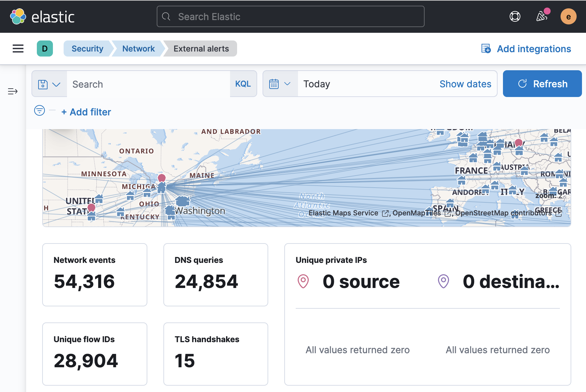The width and height of the screenshot is (586, 392).
Task: Click the red map pin over Germany
Action: 519,143
